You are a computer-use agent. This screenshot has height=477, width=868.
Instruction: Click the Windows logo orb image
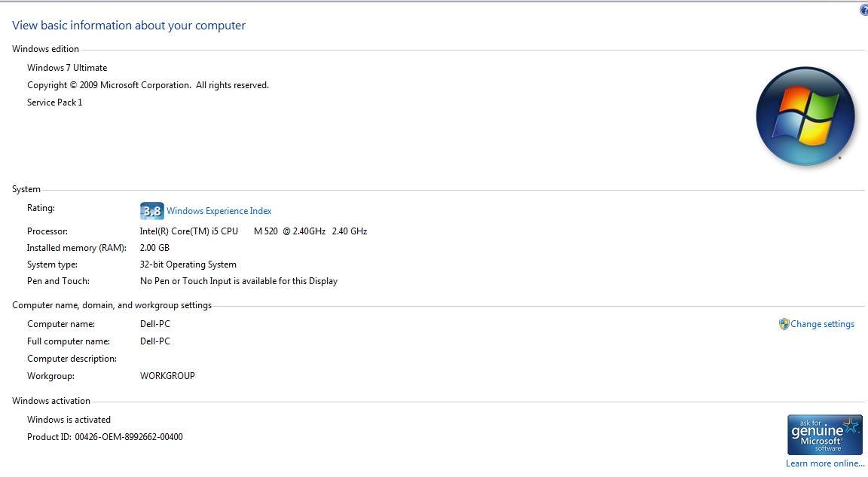[805, 116]
